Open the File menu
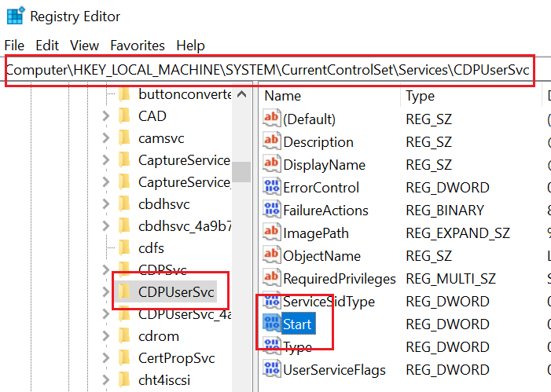The height and width of the screenshot is (392, 551). [x=14, y=46]
